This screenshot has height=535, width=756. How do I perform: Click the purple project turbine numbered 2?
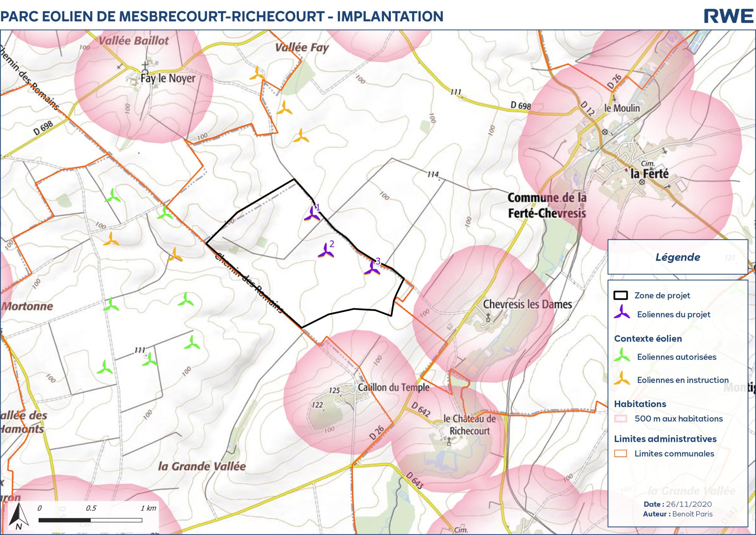[326, 251]
